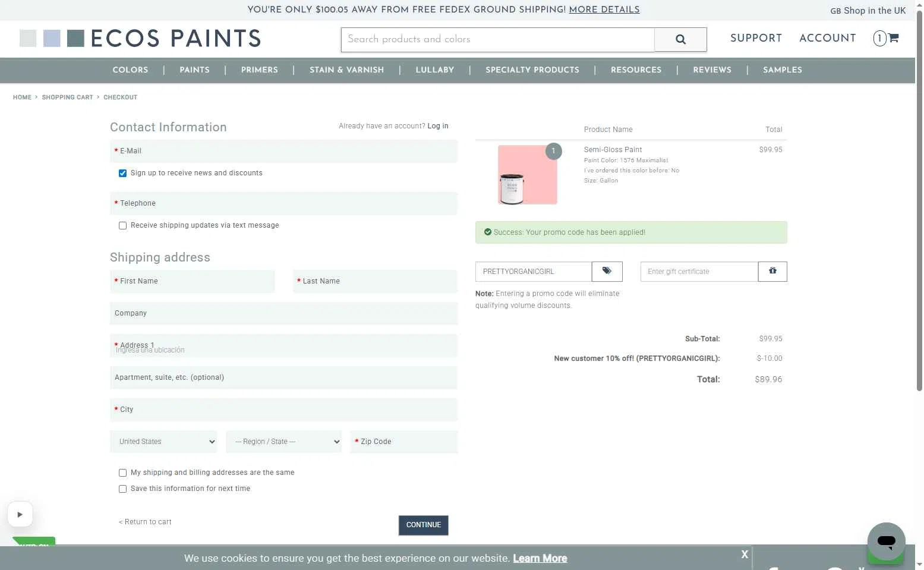Viewport: 924px width, 570px height.
Task: Open the chat bubble widget
Action: pos(886,541)
